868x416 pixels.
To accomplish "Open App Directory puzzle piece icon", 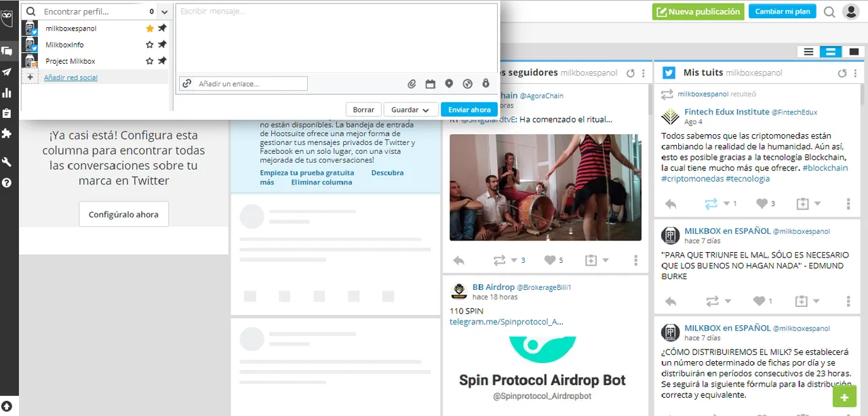I will point(7,133).
